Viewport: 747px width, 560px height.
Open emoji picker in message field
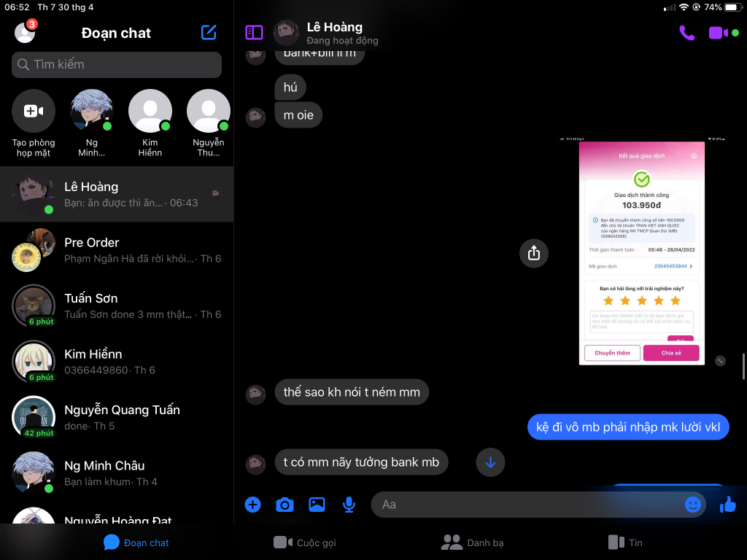coord(692,505)
